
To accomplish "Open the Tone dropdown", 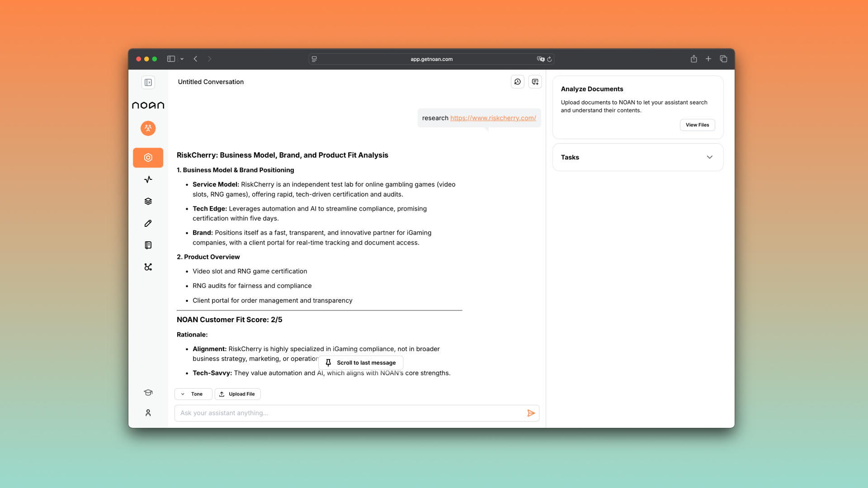I will click(193, 394).
